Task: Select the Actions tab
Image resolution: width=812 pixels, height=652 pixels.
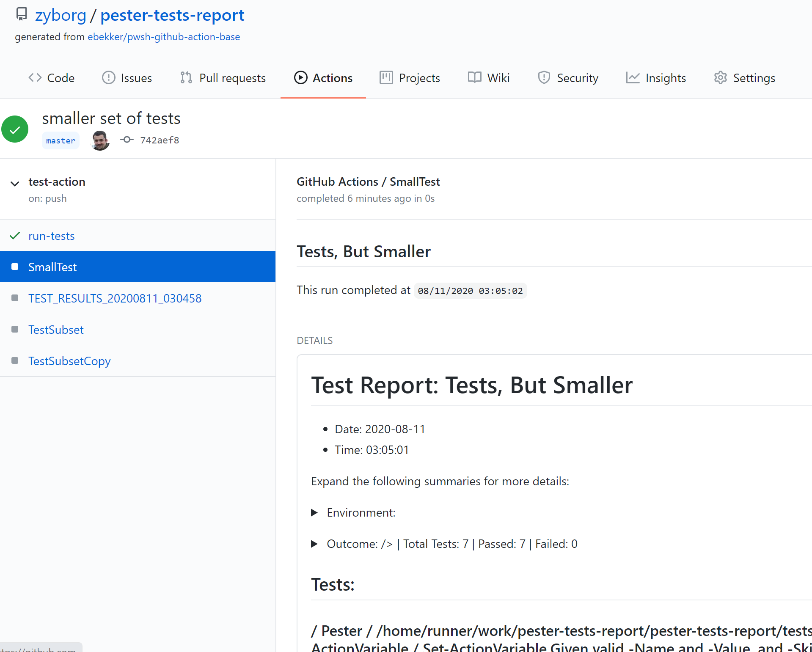Action: [x=323, y=78]
